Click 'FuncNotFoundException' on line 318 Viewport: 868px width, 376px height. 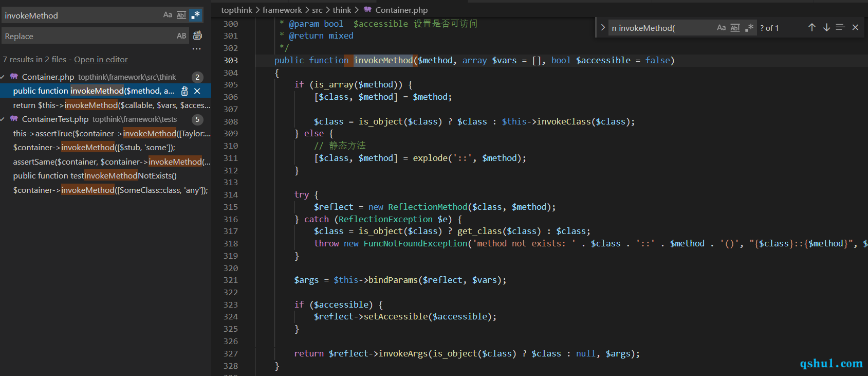pyautogui.click(x=415, y=243)
